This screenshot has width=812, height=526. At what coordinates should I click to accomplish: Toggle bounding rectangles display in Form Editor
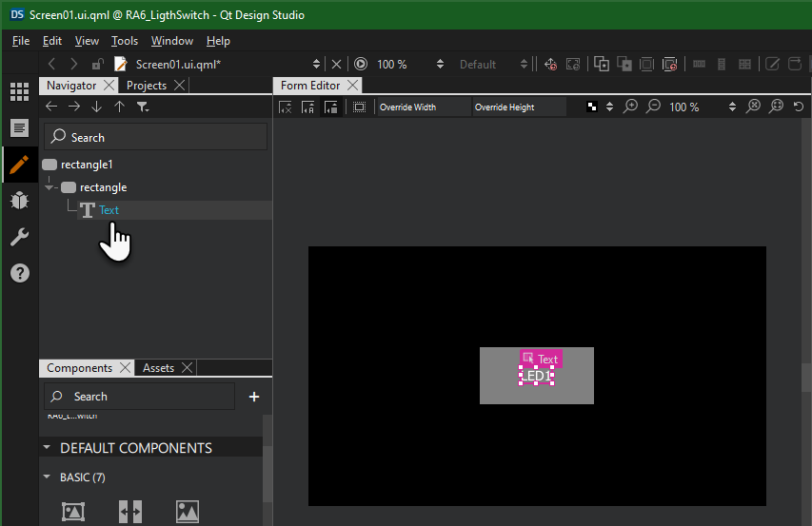click(359, 107)
